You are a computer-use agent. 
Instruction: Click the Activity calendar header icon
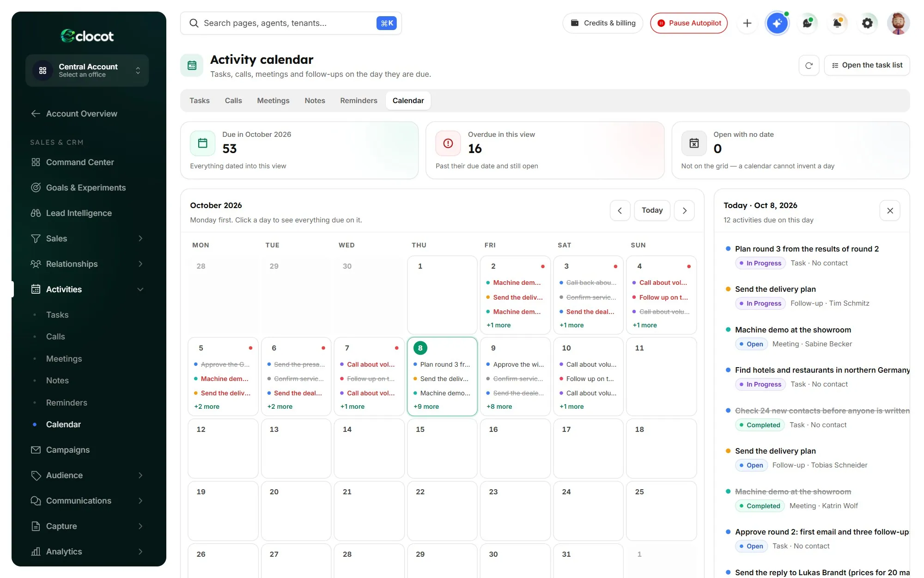[x=192, y=66]
